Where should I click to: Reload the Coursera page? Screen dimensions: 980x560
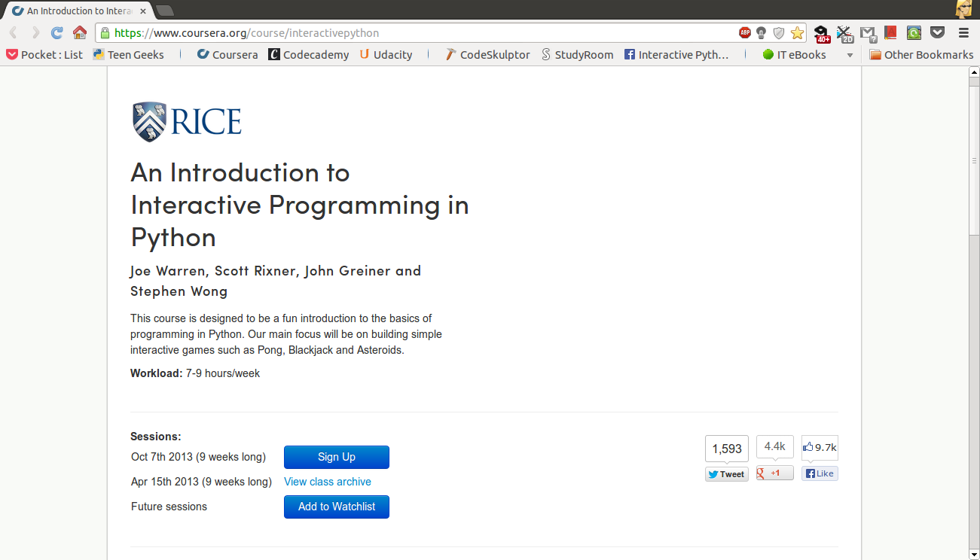point(57,33)
